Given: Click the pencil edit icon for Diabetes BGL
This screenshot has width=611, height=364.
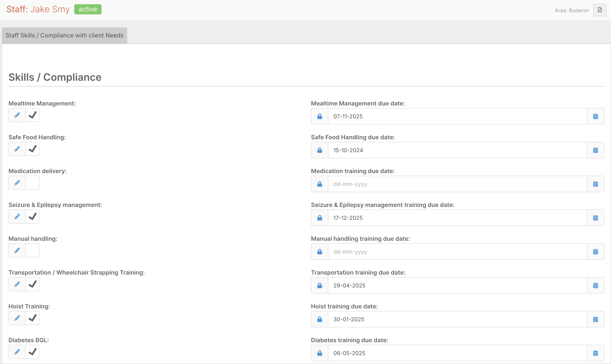Looking at the screenshot, I should tap(17, 352).
